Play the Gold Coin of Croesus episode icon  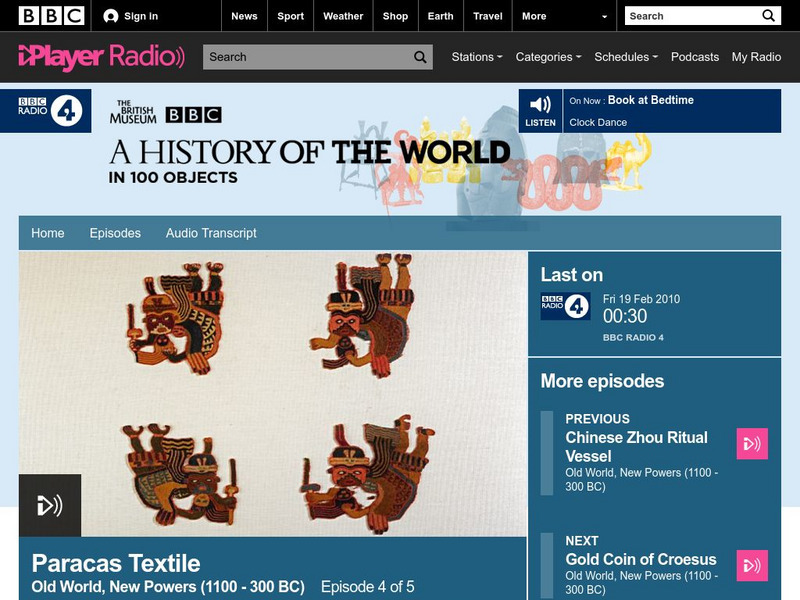[752, 565]
